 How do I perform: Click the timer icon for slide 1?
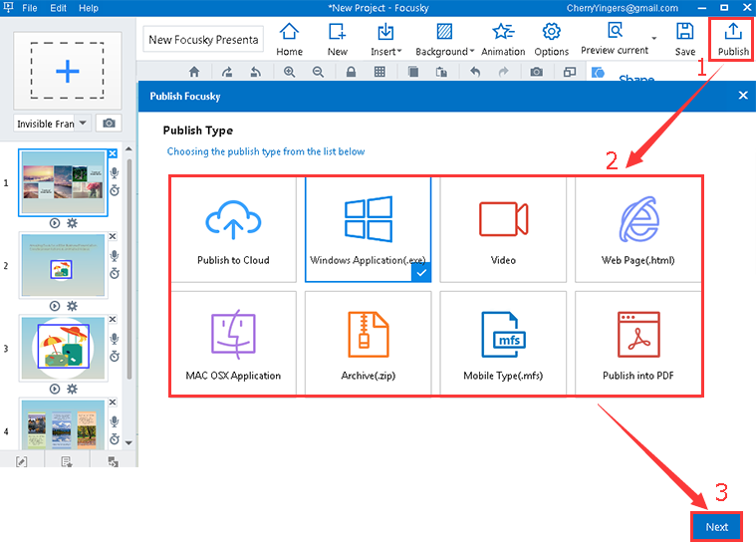pos(115,190)
